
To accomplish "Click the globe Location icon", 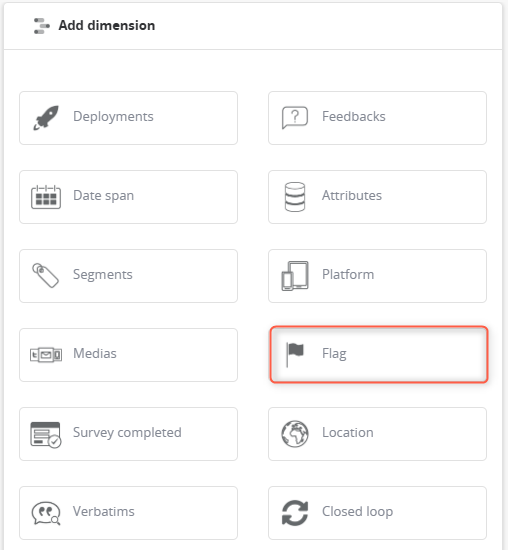I will coord(295,434).
